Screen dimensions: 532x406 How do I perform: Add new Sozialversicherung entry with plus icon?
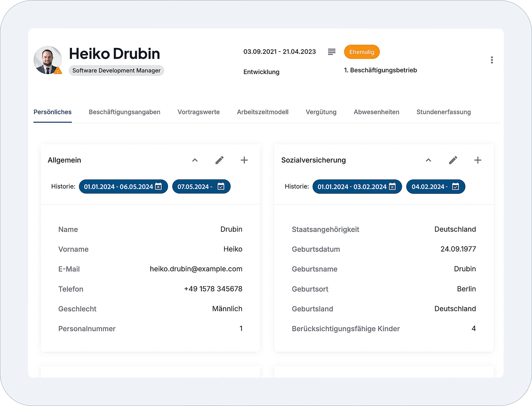[x=478, y=160]
